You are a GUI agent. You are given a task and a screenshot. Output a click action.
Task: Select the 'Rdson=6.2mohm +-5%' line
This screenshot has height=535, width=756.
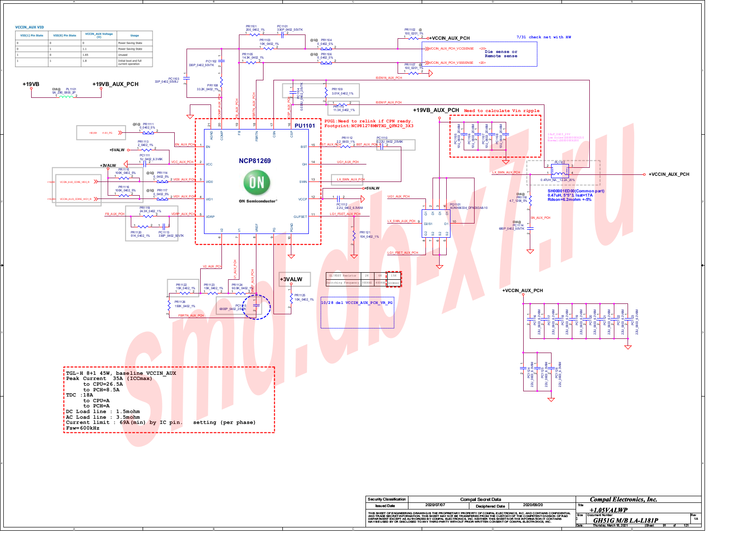coord(569,199)
